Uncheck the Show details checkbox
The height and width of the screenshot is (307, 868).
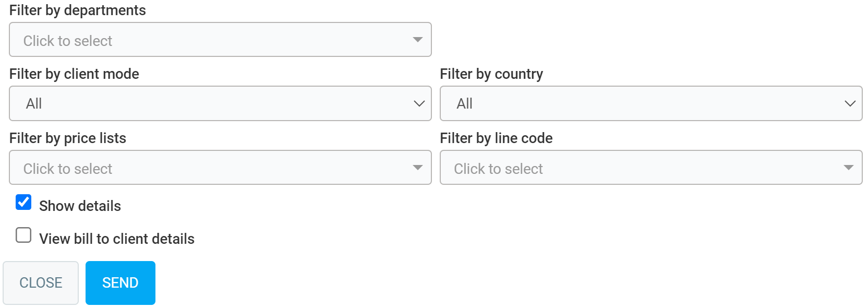[23, 202]
